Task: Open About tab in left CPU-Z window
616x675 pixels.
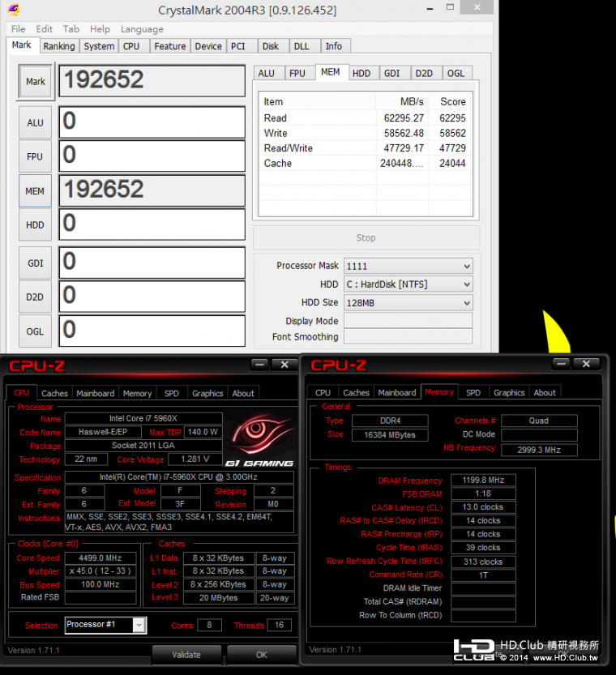Action: [x=243, y=393]
